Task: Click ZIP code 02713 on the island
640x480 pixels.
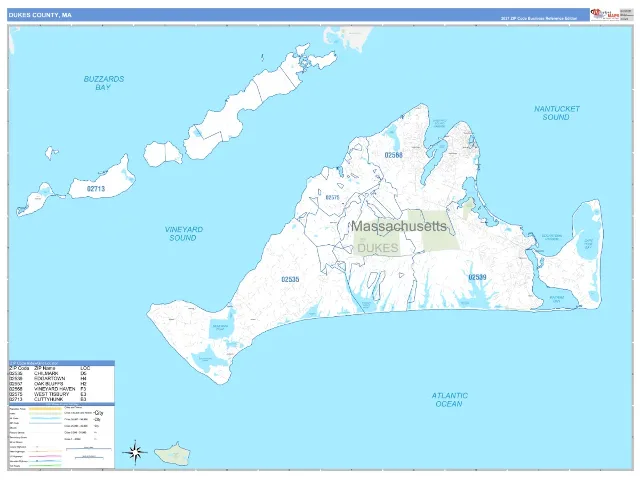Action: (96, 189)
